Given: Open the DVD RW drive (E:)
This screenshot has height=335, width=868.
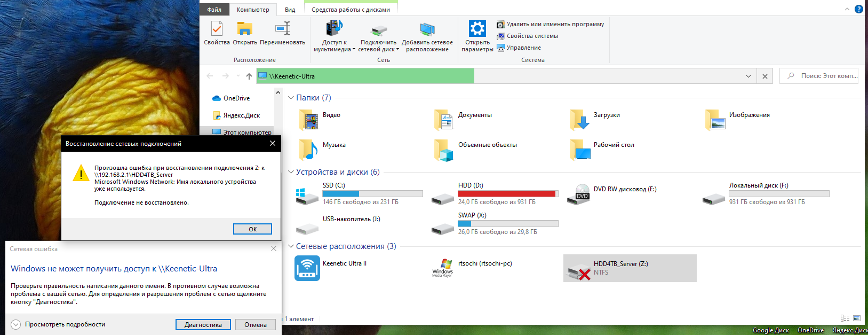Looking at the screenshot, I should click(583, 193).
